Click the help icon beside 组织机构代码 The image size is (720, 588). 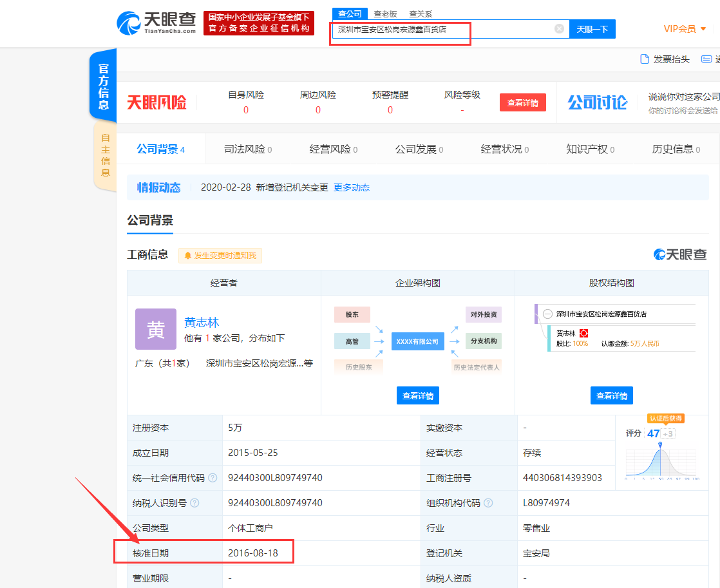tap(488, 503)
